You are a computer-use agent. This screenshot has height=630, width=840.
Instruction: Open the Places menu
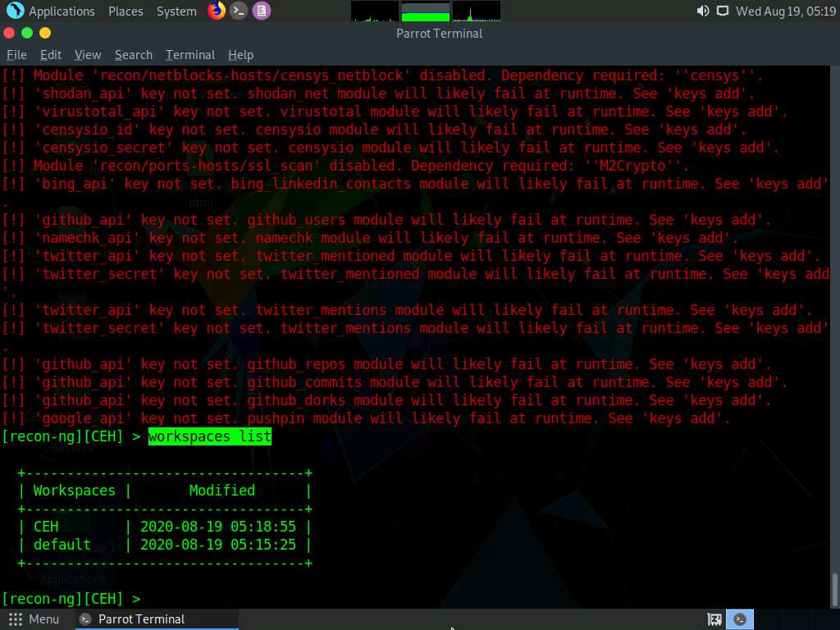coord(126,11)
